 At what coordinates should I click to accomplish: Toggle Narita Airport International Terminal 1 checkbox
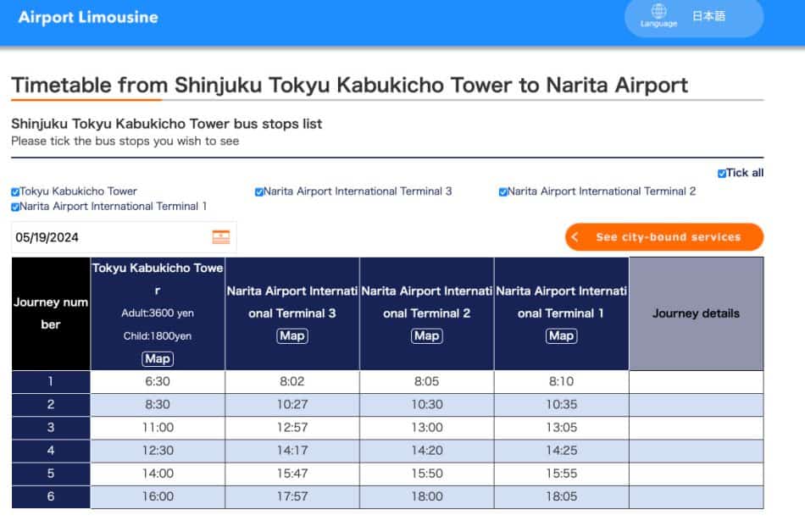(x=15, y=207)
